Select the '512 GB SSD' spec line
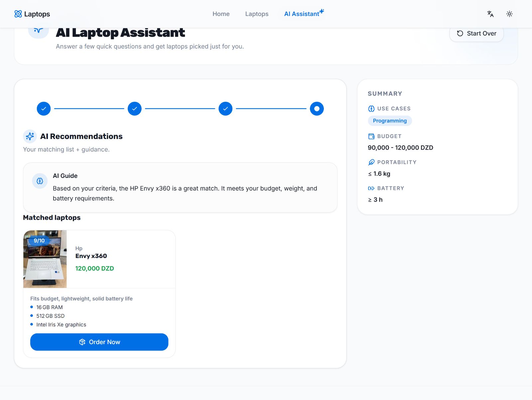Image resolution: width=532 pixels, height=400 pixels. pyautogui.click(x=51, y=316)
